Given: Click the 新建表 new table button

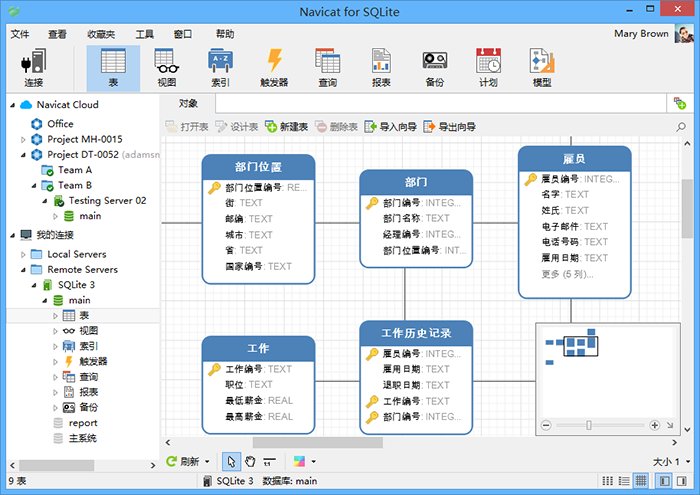Looking at the screenshot, I should tap(287, 127).
